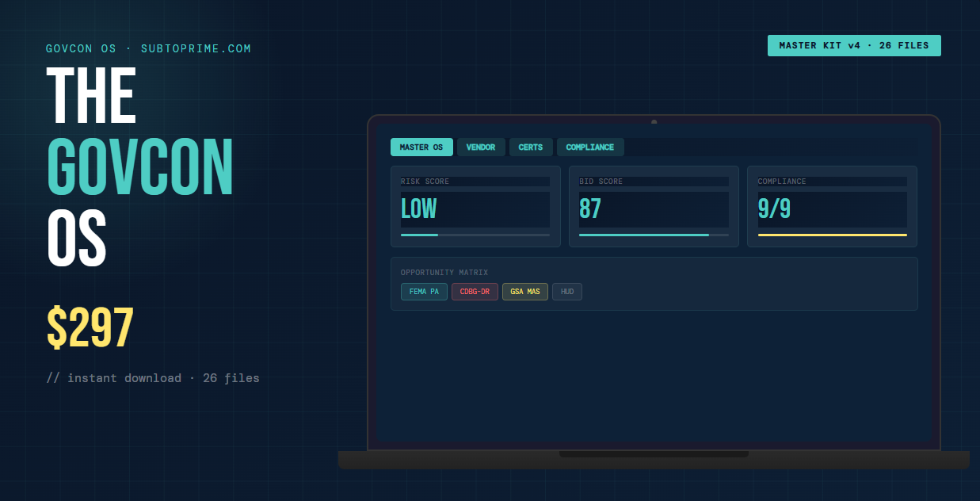Pick the grey HUD tag

[567, 292]
